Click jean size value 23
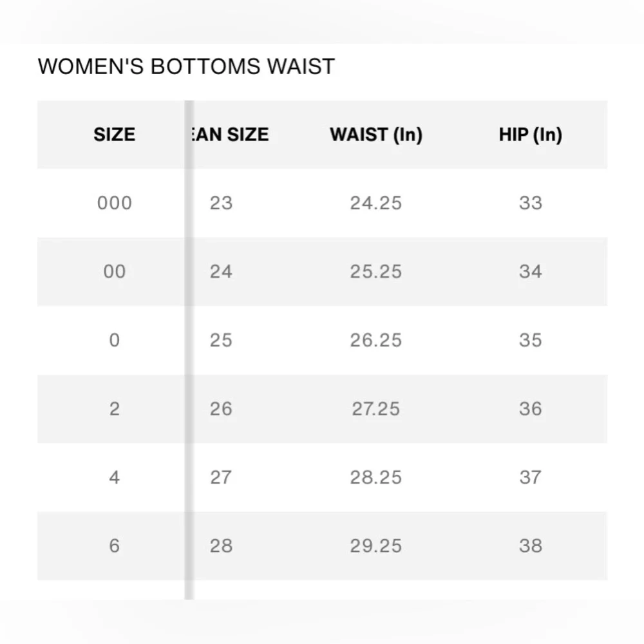 tap(221, 203)
